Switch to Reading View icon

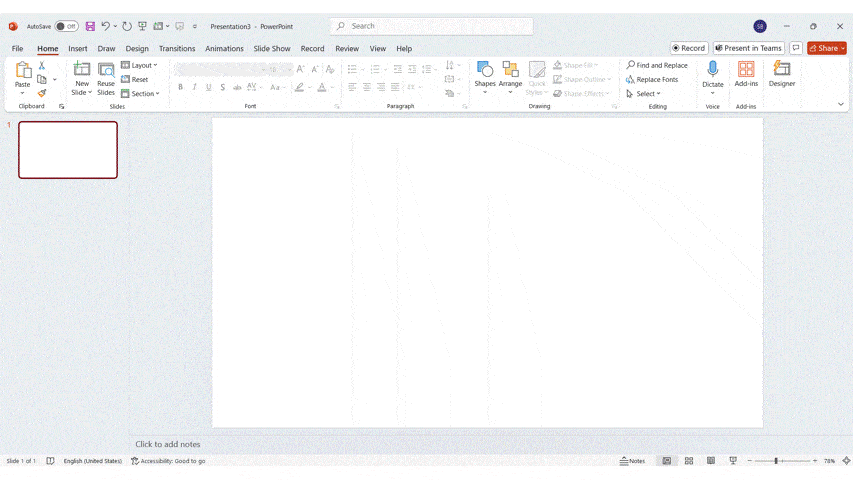711,461
